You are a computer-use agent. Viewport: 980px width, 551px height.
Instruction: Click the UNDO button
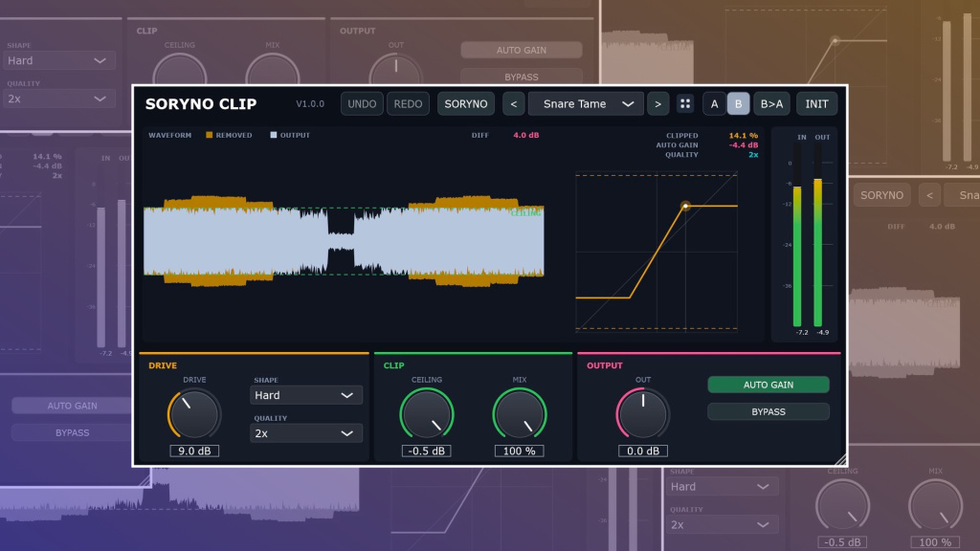pyautogui.click(x=362, y=103)
